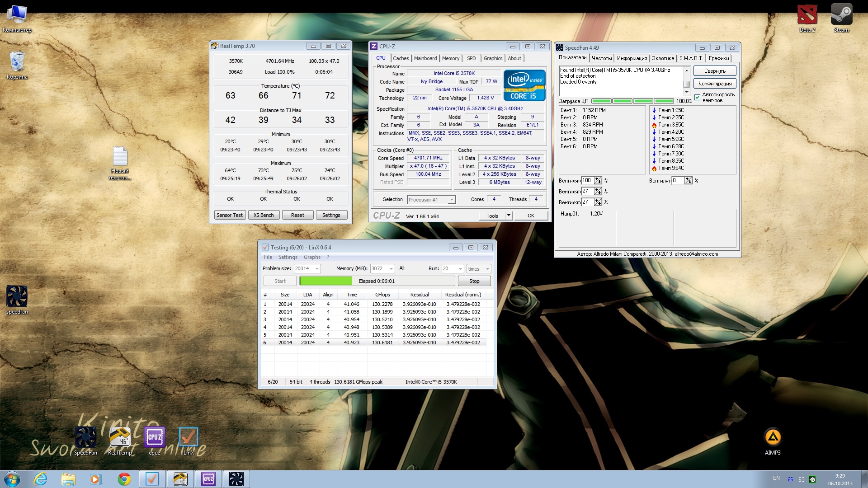Click Google Chrome taskbar icon

click(124, 479)
